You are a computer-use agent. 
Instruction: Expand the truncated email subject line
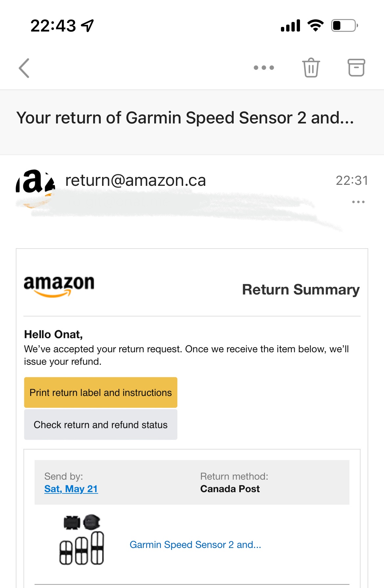click(x=185, y=118)
